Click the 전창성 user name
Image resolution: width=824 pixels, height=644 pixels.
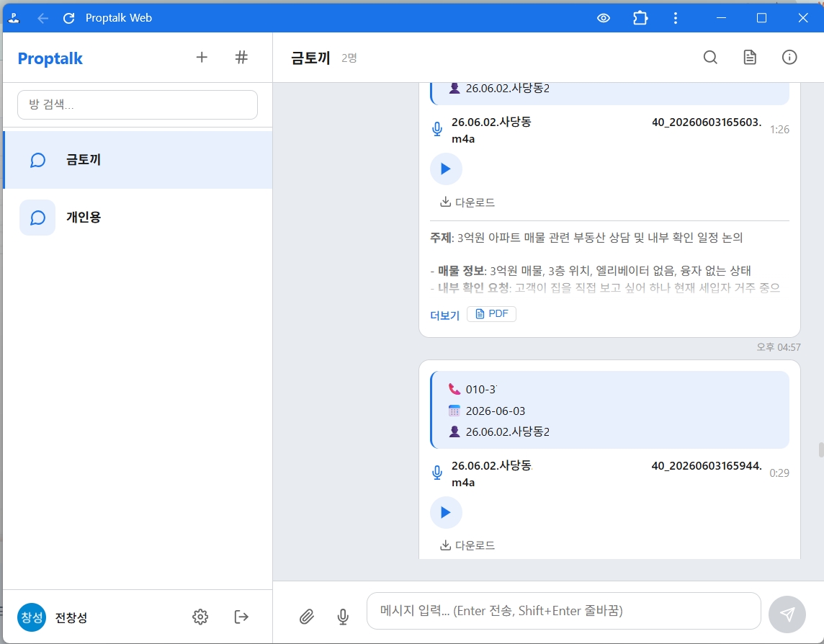click(71, 618)
